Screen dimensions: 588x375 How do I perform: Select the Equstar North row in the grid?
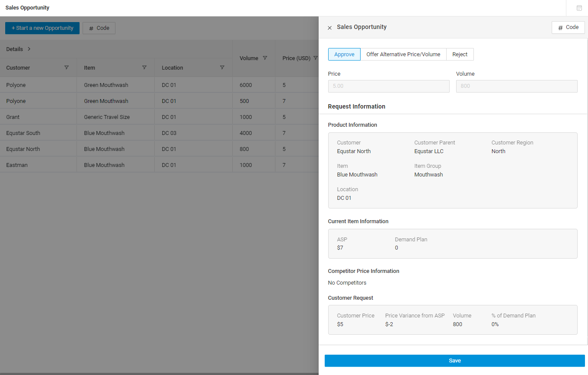point(159,149)
